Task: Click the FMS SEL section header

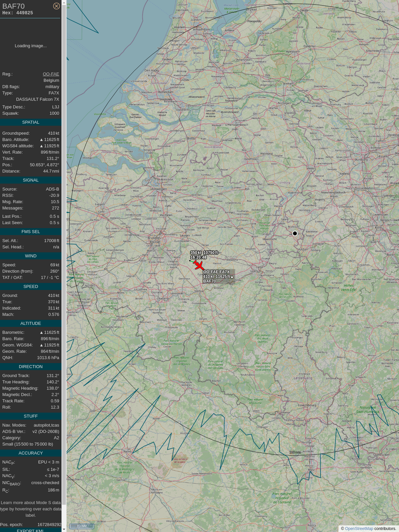Action: pyautogui.click(x=31, y=232)
